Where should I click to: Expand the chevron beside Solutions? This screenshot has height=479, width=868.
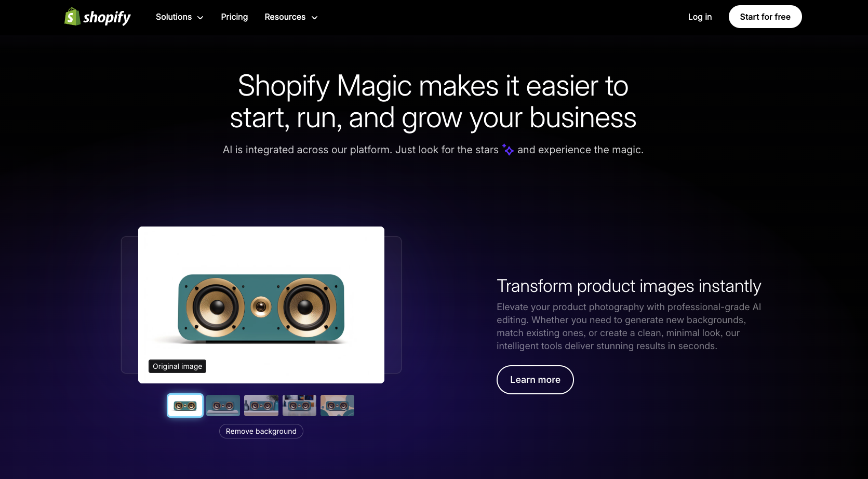[x=200, y=18]
